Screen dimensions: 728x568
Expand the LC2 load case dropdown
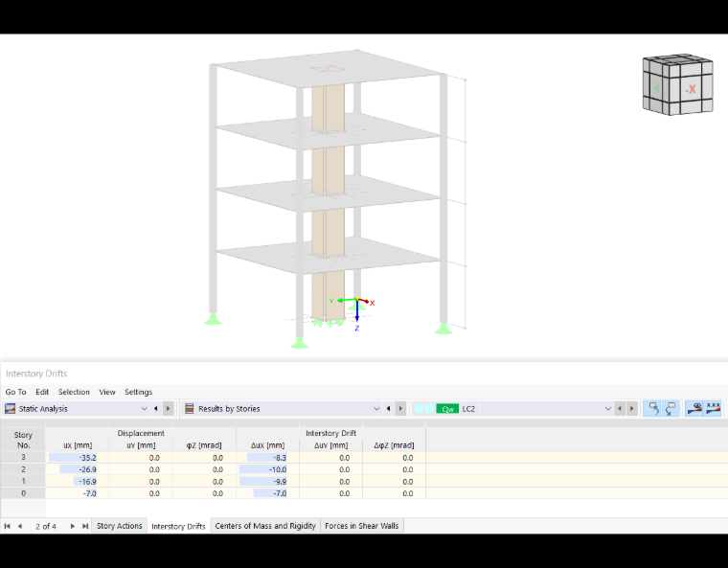[607, 409]
